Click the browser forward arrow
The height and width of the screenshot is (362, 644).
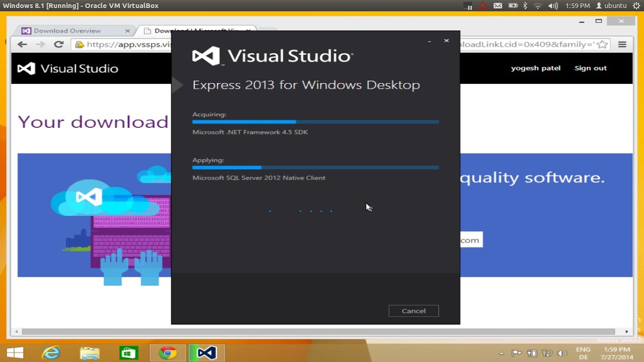(x=40, y=44)
